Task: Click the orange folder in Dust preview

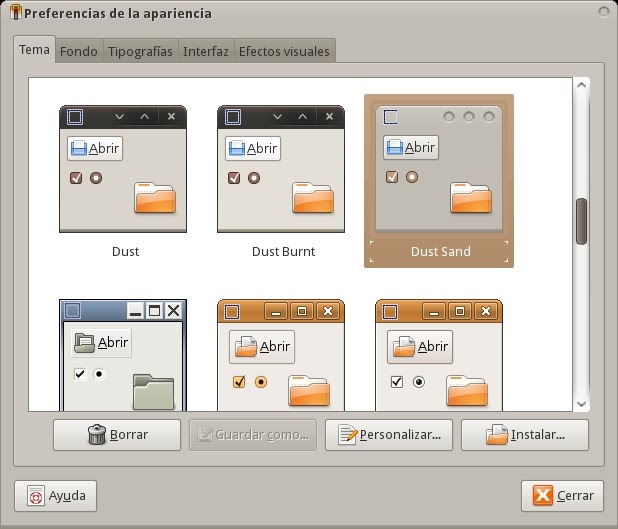Action: pyautogui.click(x=155, y=198)
